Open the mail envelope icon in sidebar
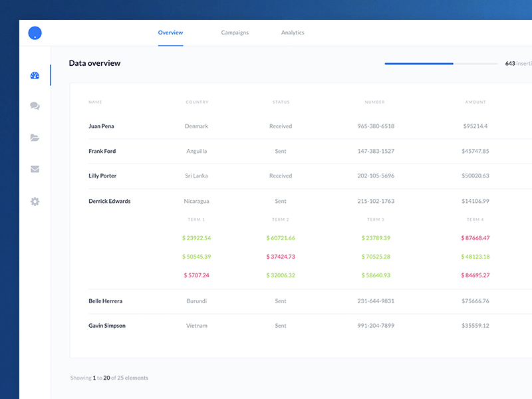 point(35,169)
